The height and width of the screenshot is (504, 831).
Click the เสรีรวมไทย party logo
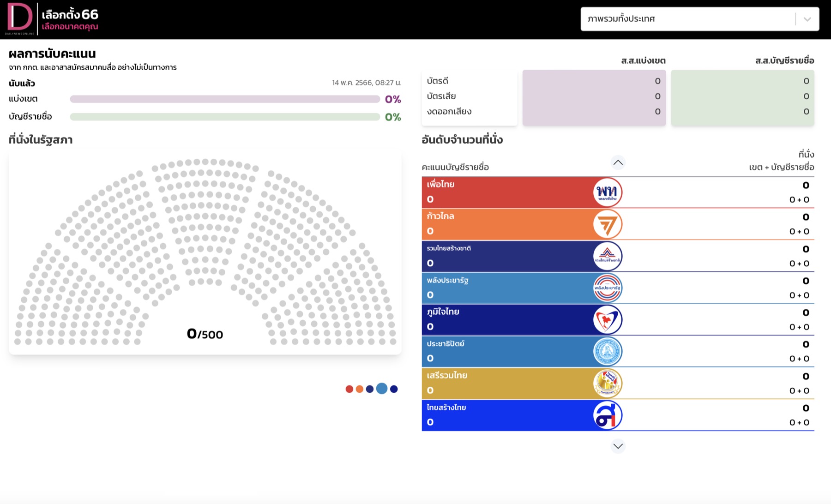pos(608,383)
